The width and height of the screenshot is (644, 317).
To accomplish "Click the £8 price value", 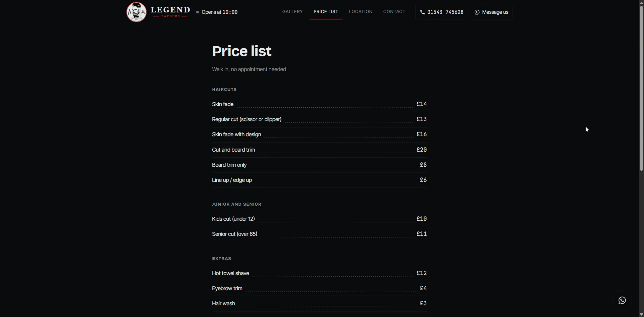I will coord(423,165).
